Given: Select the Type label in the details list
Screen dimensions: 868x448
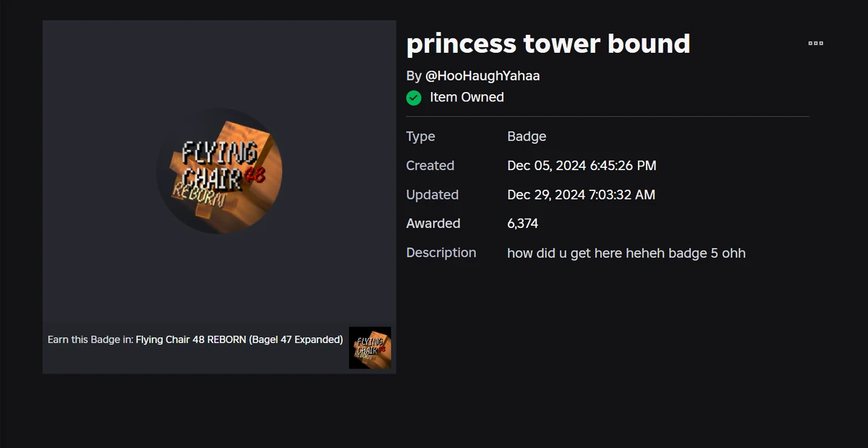Looking at the screenshot, I should 420,136.
